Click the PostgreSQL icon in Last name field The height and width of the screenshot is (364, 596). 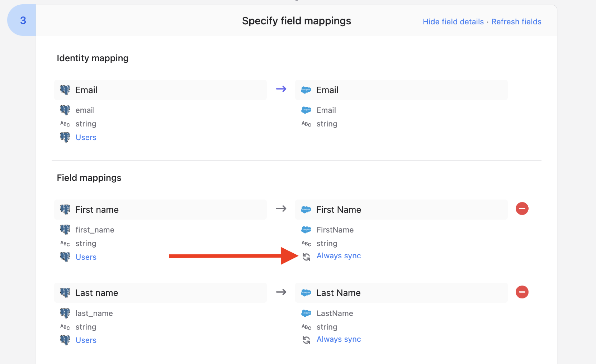click(65, 293)
